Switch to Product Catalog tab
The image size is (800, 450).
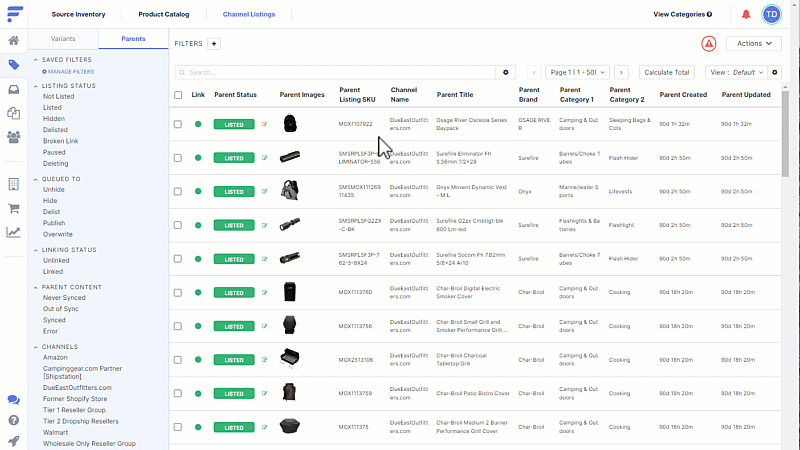pos(164,14)
